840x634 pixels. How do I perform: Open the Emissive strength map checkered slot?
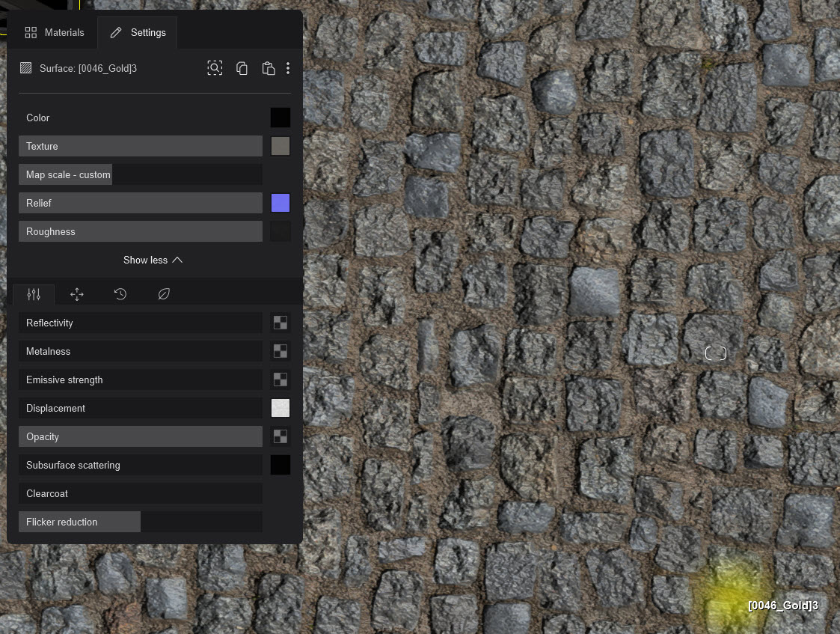[x=280, y=380]
